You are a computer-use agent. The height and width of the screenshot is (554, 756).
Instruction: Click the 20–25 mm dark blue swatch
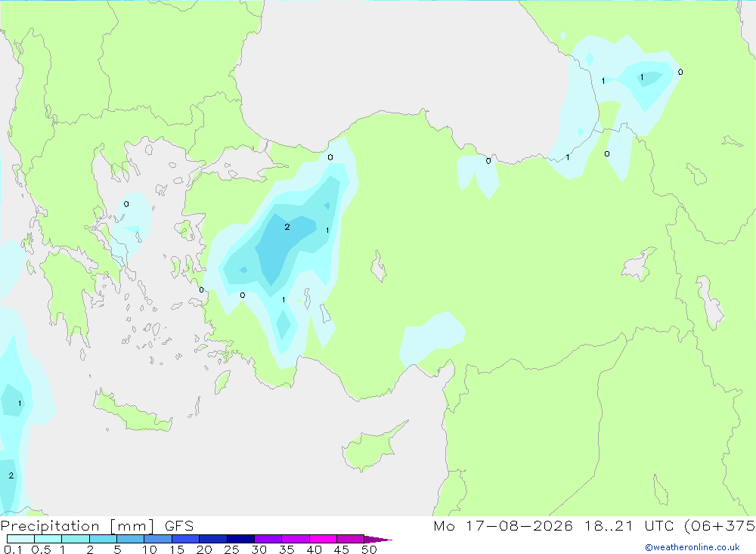pyautogui.click(x=213, y=539)
